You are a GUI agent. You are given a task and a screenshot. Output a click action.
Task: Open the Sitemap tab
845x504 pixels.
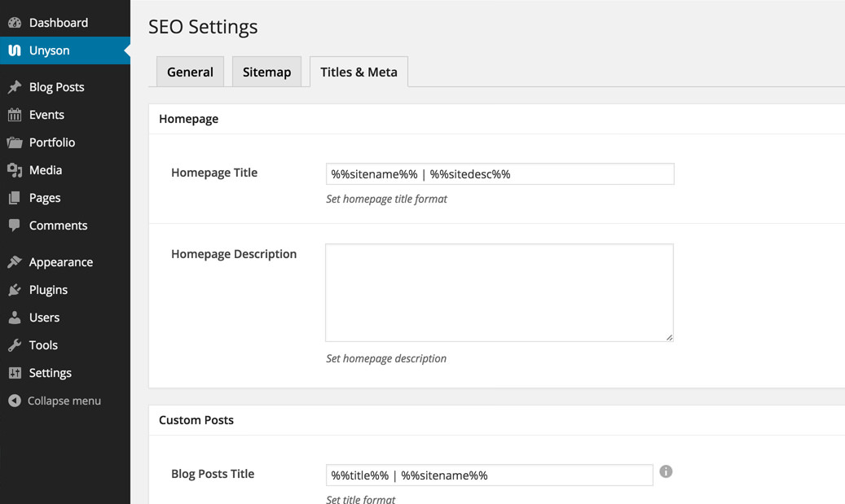pyautogui.click(x=266, y=72)
